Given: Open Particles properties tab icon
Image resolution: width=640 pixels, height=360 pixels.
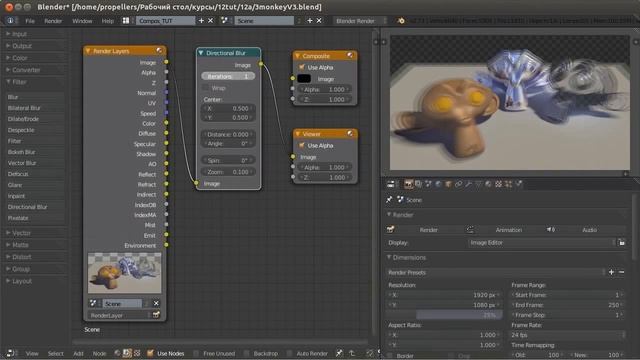Looking at the screenshot, I should tap(508, 184).
